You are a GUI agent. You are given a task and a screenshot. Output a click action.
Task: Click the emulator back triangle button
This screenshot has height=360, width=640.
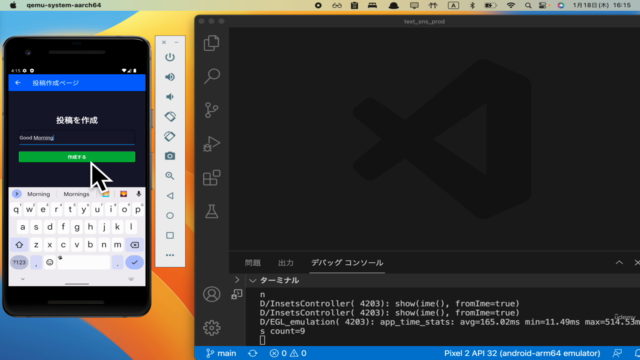170,196
